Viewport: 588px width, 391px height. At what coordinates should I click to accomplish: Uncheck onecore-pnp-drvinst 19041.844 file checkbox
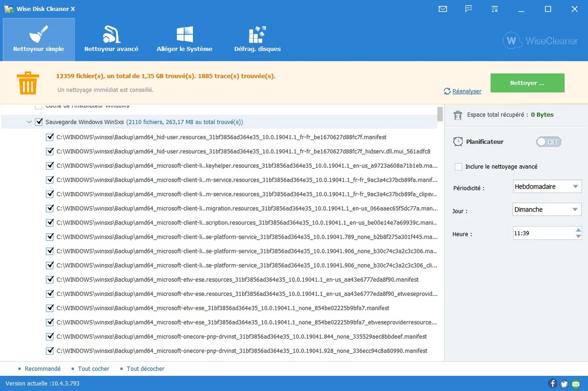coord(49,336)
